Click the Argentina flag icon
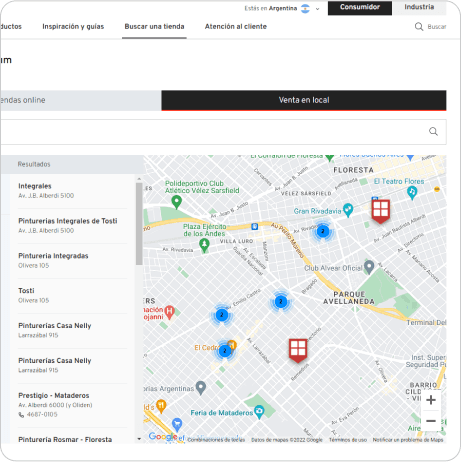Viewport: 461px width, 462px height. pos(305,9)
